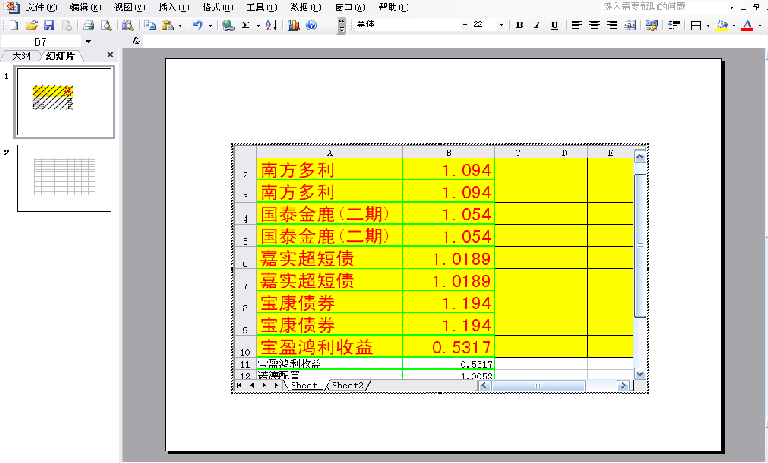Screen dimensions: 768x463
Task: Apply red Font Color
Action: (747, 25)
